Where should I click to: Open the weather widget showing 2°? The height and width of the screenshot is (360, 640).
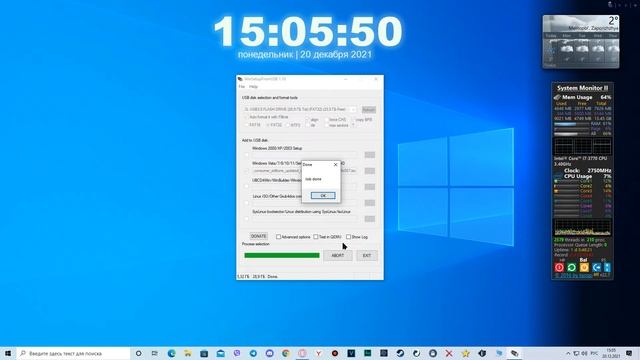point(581,42)
